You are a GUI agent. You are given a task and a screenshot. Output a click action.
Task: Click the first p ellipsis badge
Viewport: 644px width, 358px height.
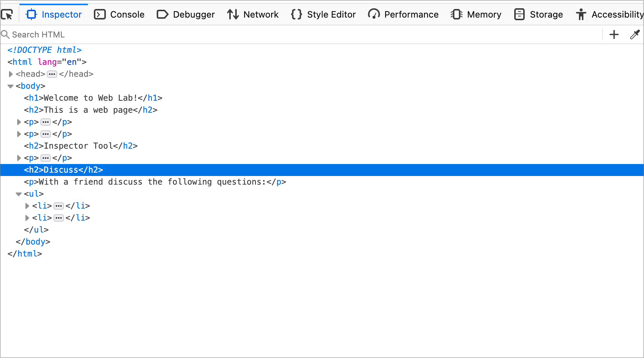coord(46,122)
